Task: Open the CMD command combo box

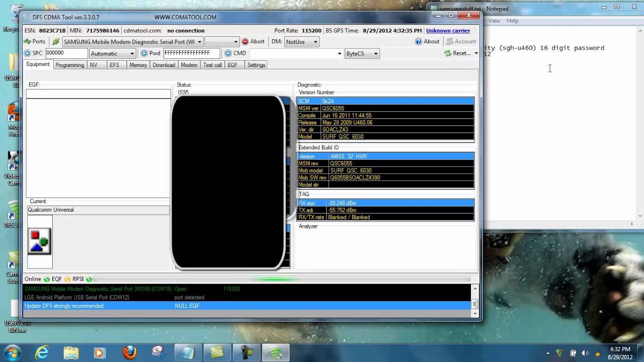Action: click(x=296, y=53)
